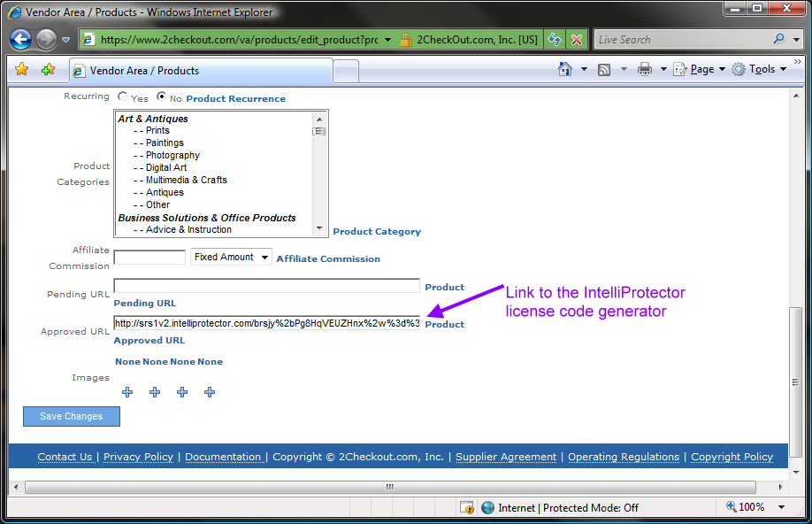Open the Tools menu
This screenshot has height=524, width=812.
(x=759, y=69)
